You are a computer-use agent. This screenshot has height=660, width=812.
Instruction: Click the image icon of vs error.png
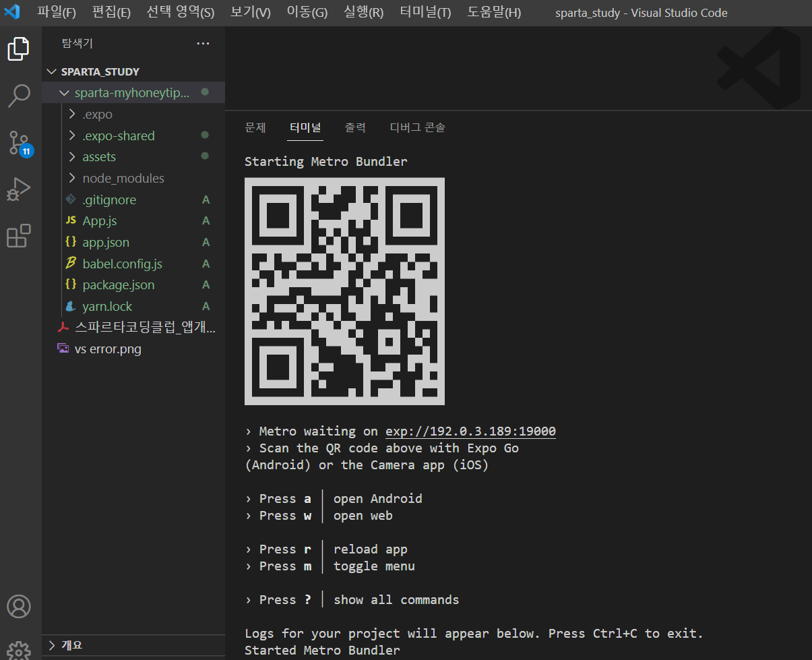click(x=63, y=349)
